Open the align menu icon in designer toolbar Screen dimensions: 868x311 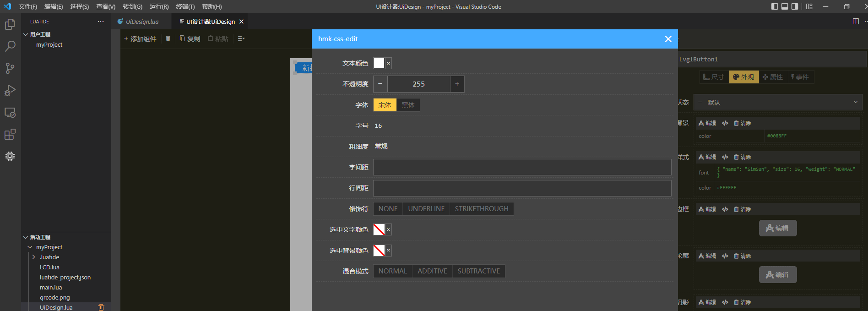(x=241, y=39)
